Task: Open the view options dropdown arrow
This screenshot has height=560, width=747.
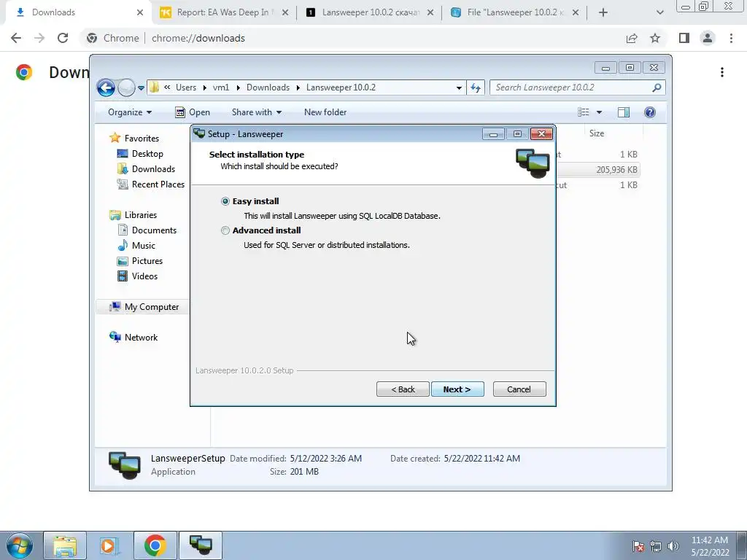Action: [600, 112]
